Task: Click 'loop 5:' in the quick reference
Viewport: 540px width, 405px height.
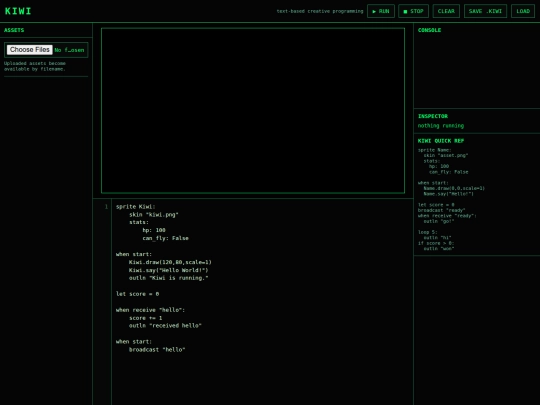Action: point(427,232)
